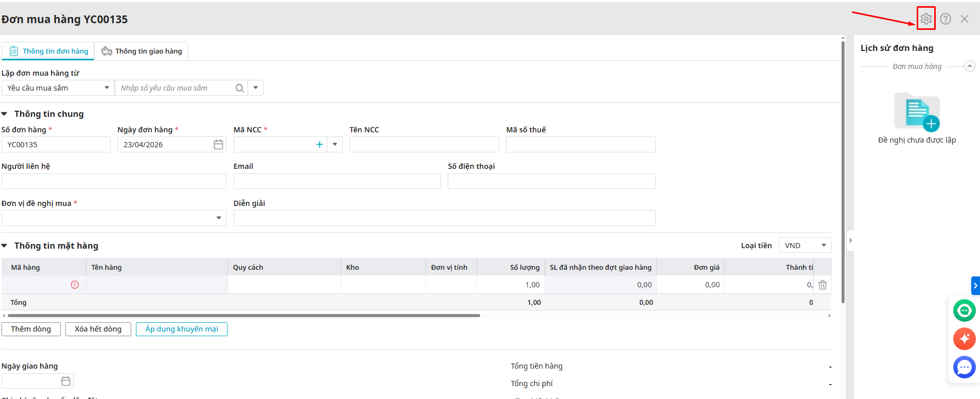This screenshot has height=399, width=980.
Task: Collapse the Thông tin mặt hàng section
Action: (5, 246)
